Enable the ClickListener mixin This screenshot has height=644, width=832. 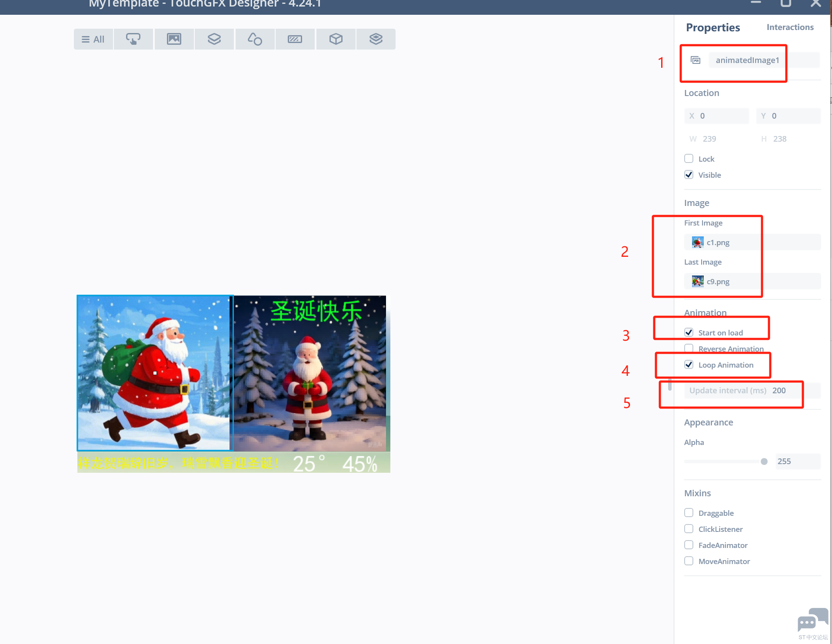[x=689, y=529]
